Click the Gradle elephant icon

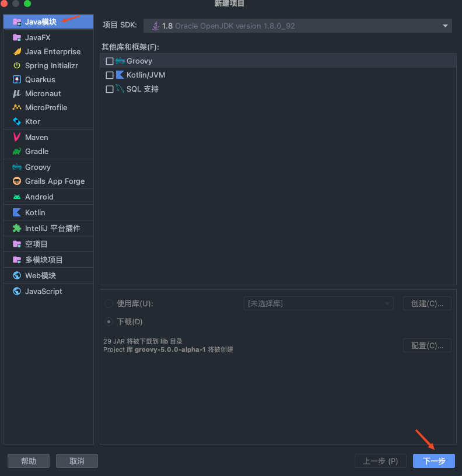[17, 151]
